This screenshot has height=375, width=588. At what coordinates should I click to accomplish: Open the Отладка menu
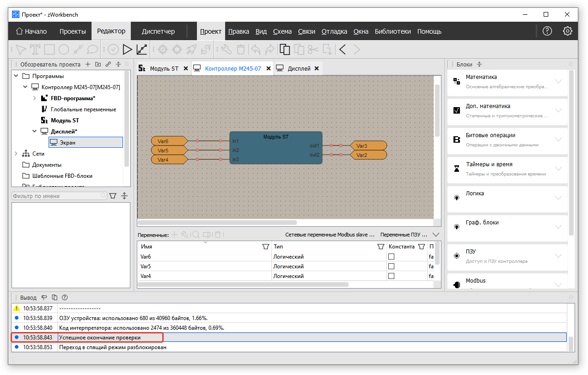click(334, 31)
